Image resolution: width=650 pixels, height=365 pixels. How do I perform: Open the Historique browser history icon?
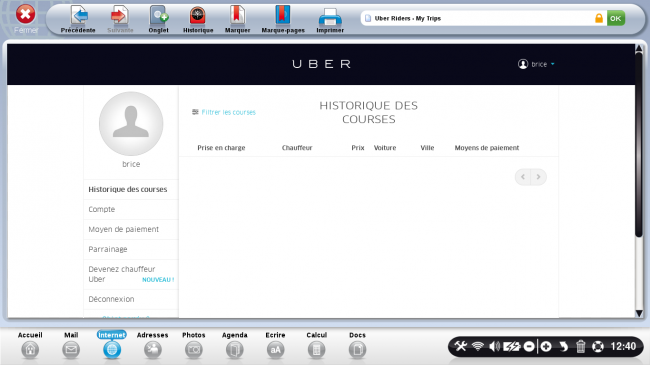(198, 16)
